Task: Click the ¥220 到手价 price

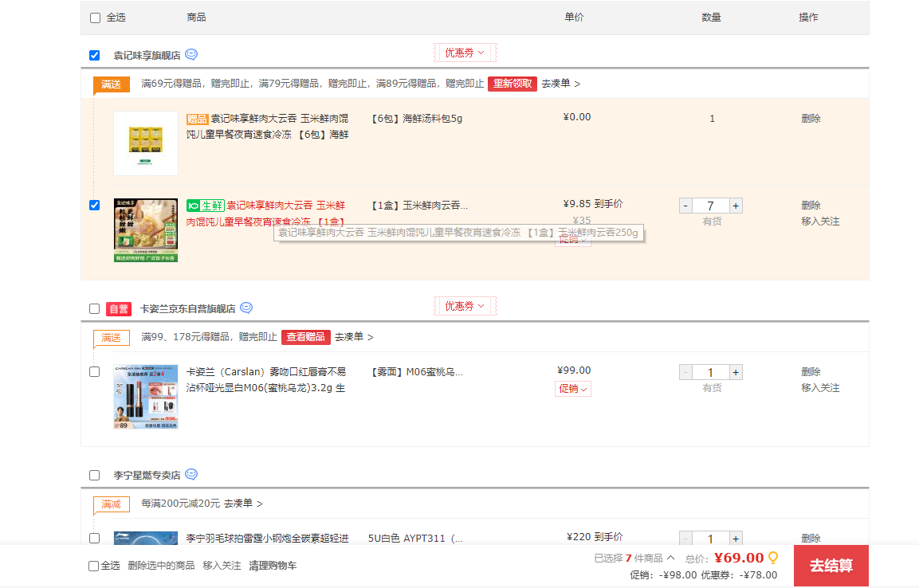Action: point(595,536)
